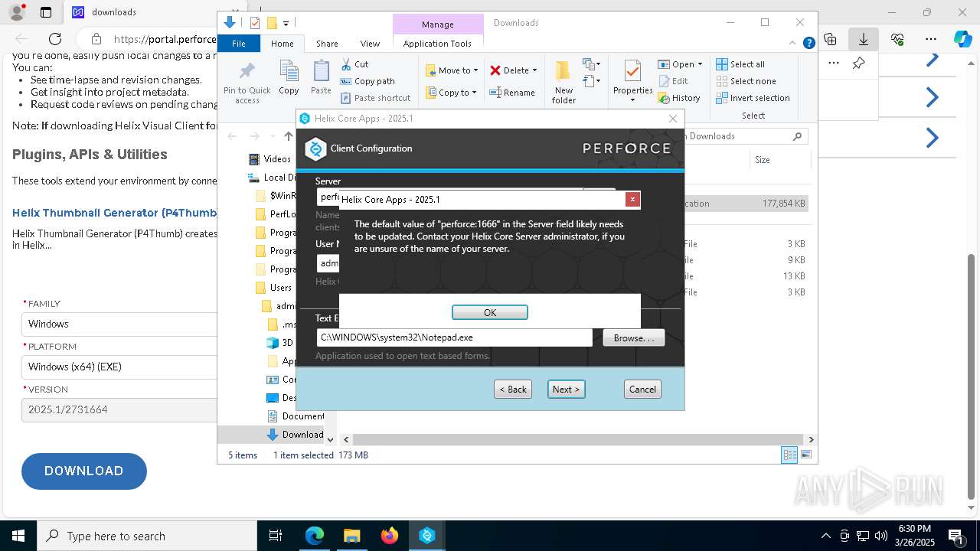Image resolution: width=980 pixels, height=551 pixels.
Task: Open Firefox from the taskbar
Action: coord(390,536)
